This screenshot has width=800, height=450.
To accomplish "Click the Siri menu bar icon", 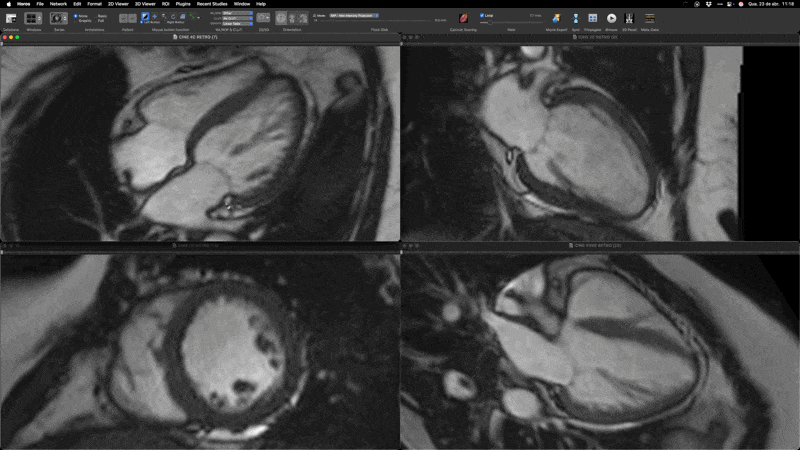I will [x=741, y=4].
